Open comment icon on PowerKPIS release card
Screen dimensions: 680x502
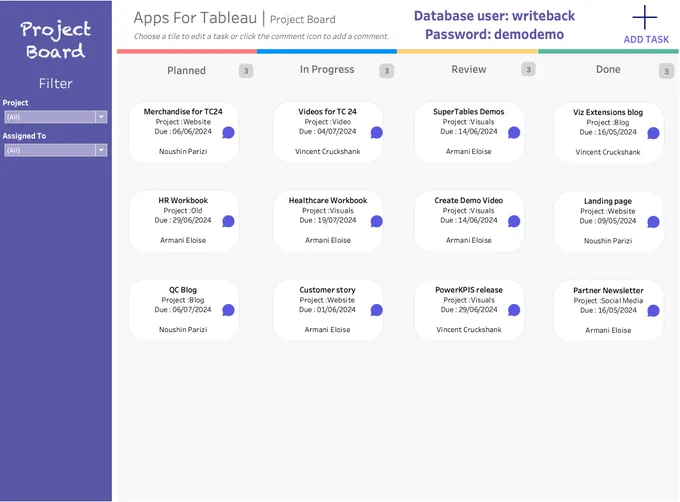pyautogui.click(x=514, y=310)
